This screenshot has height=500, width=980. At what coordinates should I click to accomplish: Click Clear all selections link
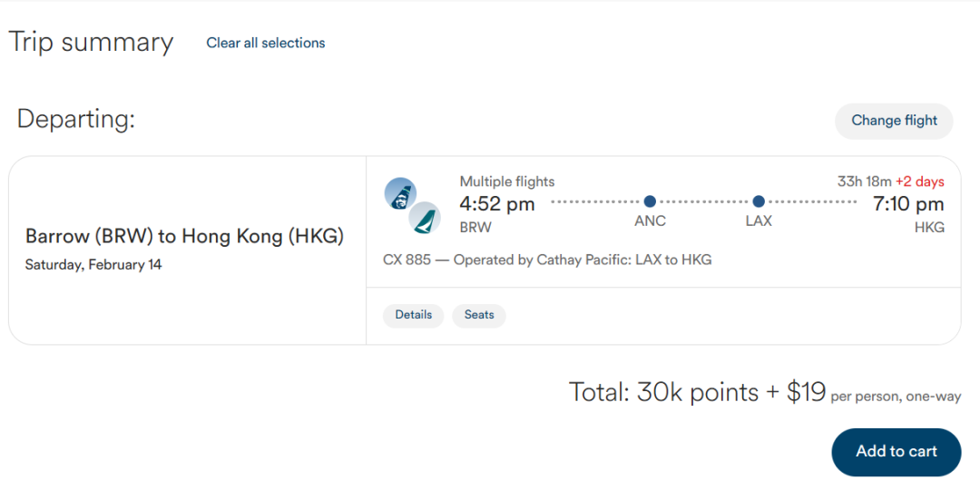(x=265, y=43)
